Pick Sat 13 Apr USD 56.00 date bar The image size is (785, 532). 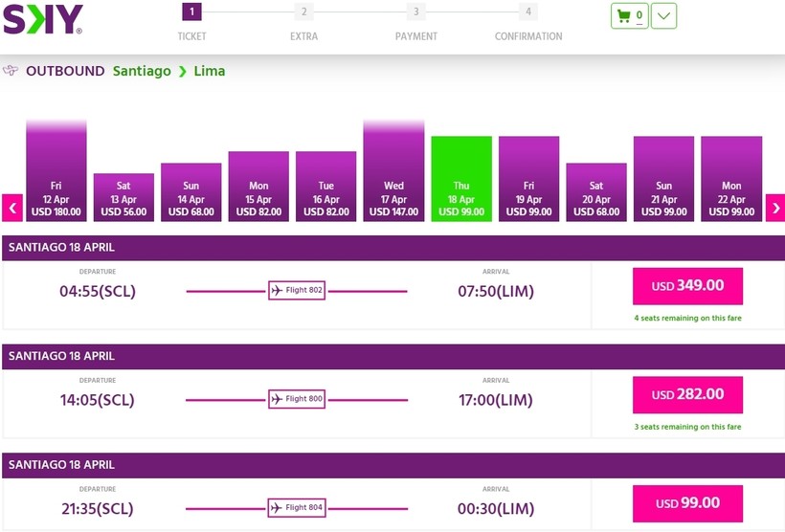tap(123, 198)
